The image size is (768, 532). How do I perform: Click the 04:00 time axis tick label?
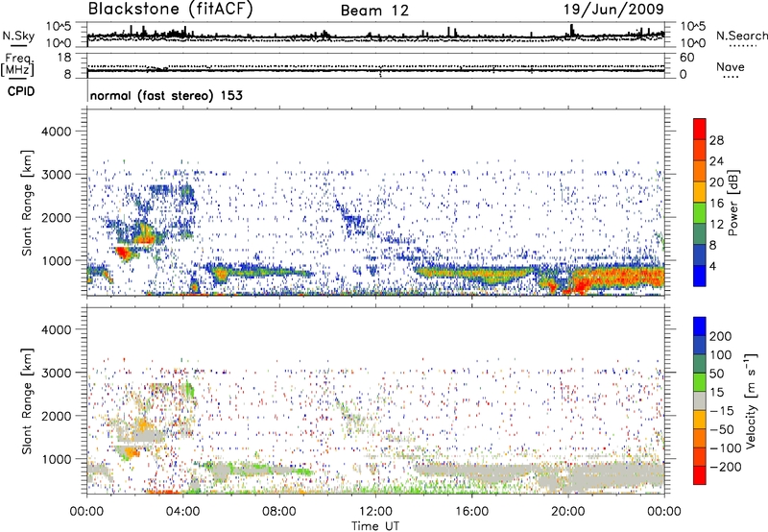pos(182,512)
